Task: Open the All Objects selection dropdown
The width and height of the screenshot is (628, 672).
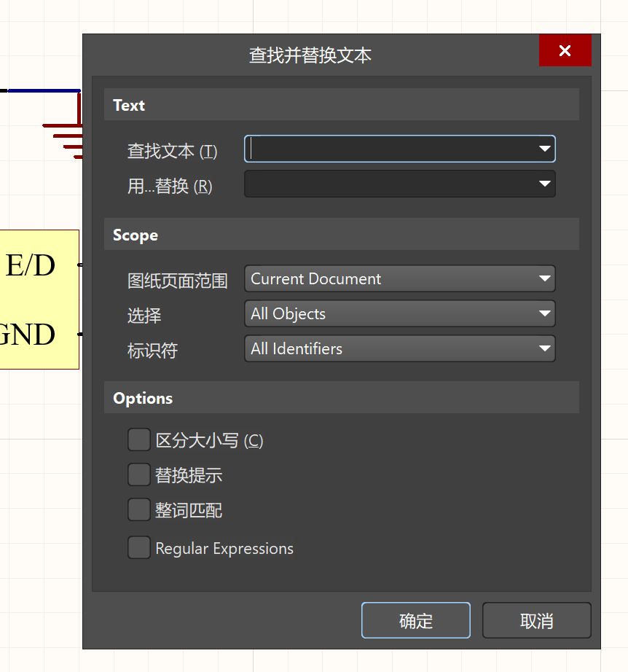Action: coord(399,314)
